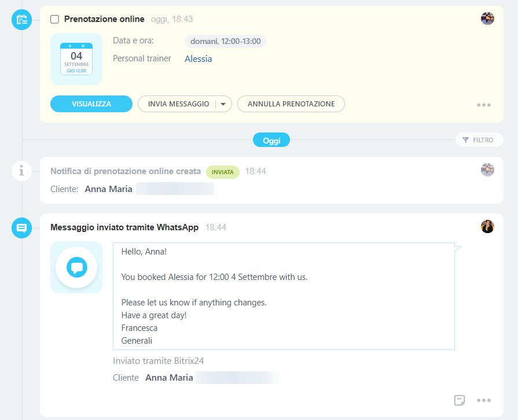Viewport: 518px width, 420px height.
Task: Click the booking calendar timeline icon
Action: pos(22,20)
